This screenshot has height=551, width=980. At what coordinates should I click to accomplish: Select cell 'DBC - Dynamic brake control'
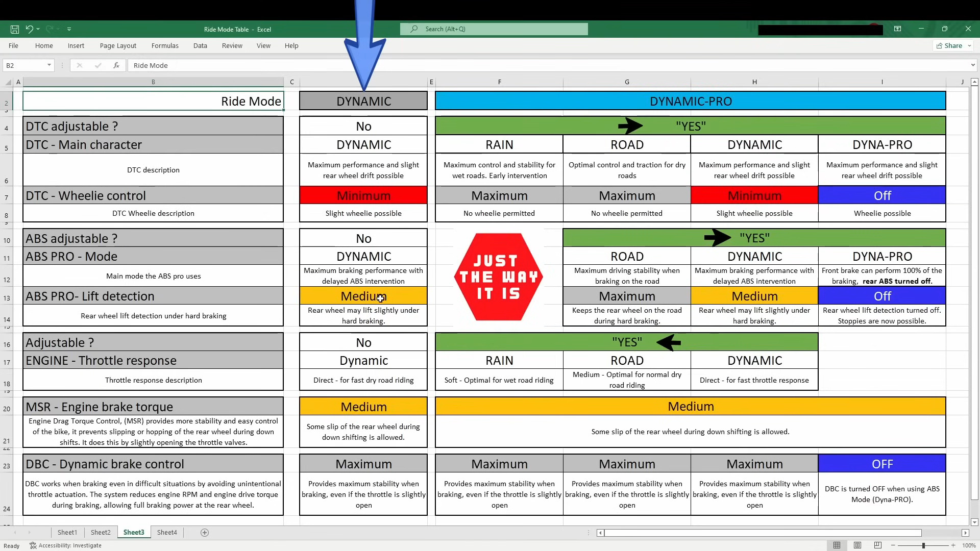(153, 464)
